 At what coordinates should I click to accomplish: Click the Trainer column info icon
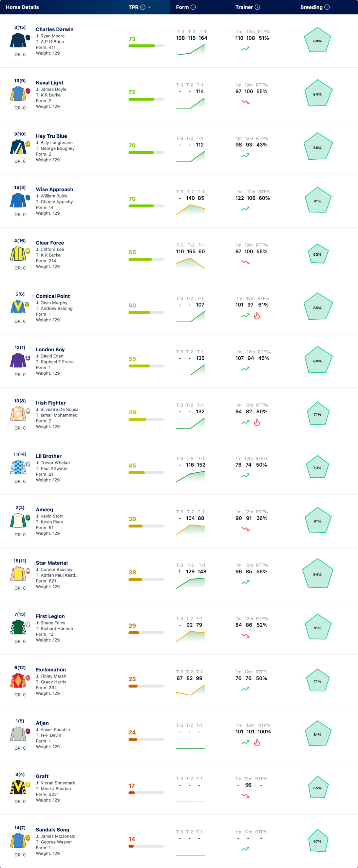tap(257, 7)
